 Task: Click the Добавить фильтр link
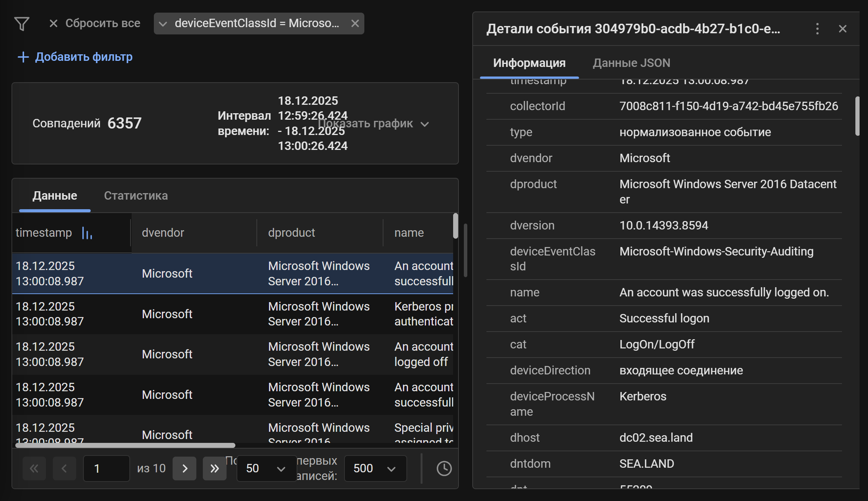(84, 57)
